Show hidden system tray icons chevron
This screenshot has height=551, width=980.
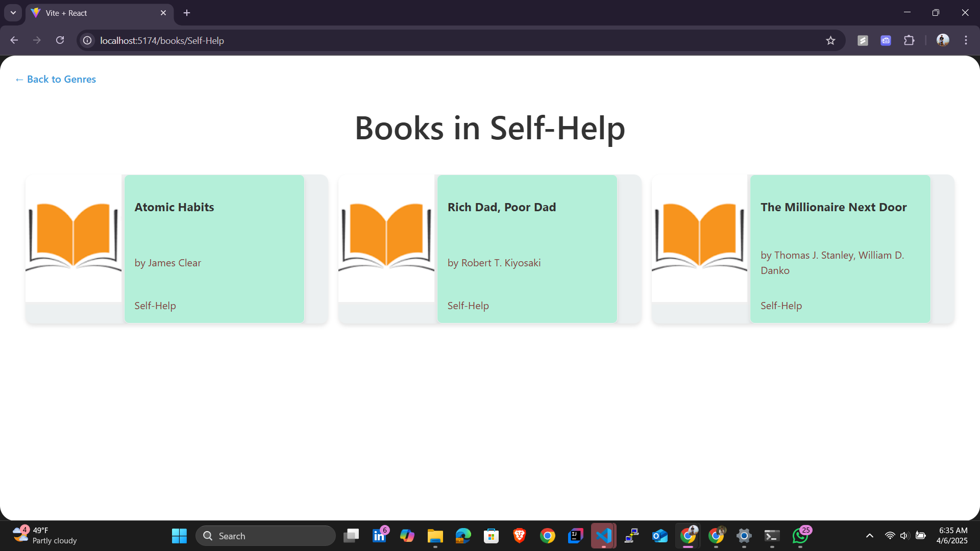870,536
